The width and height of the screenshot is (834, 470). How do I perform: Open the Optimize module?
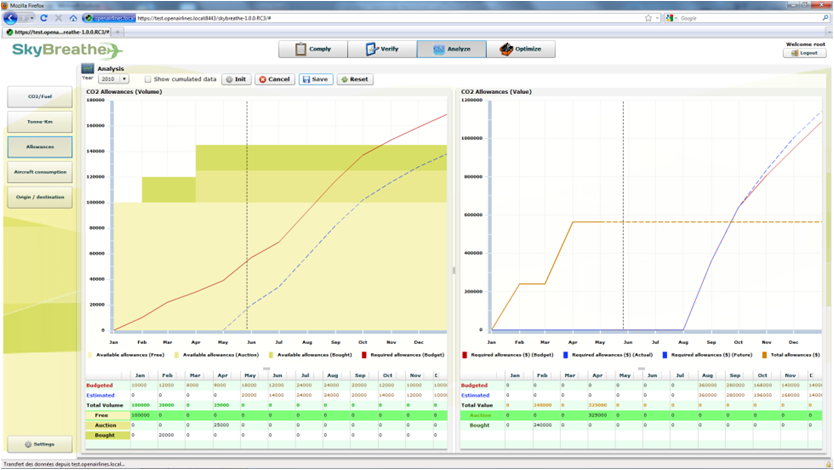point(520,49)
